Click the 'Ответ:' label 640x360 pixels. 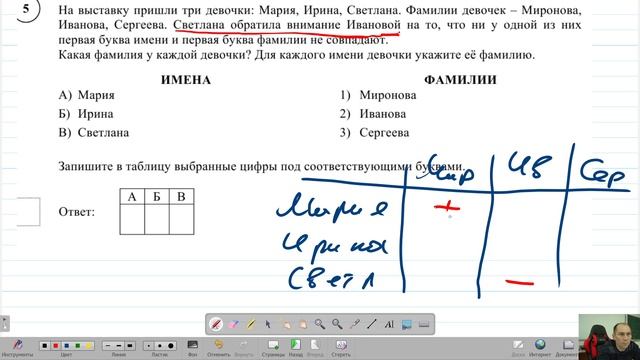pos(77,212)
